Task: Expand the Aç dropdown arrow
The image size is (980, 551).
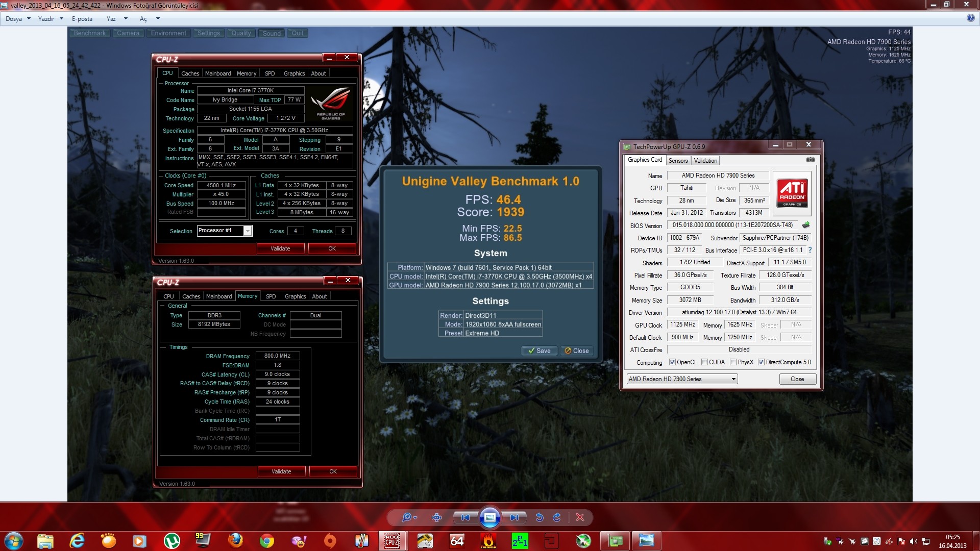Action: tap(158, 19)
